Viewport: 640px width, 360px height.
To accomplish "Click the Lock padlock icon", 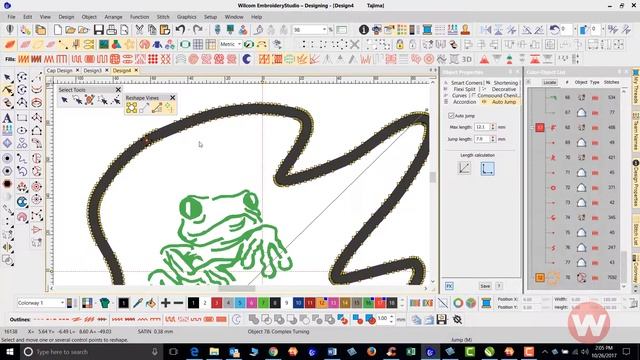I will pos(400,44).
